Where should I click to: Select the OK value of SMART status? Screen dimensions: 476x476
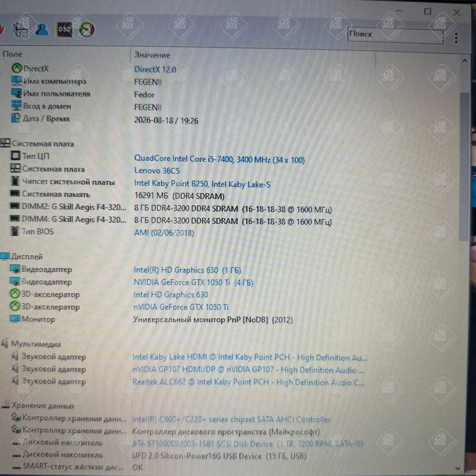point(138,467)
